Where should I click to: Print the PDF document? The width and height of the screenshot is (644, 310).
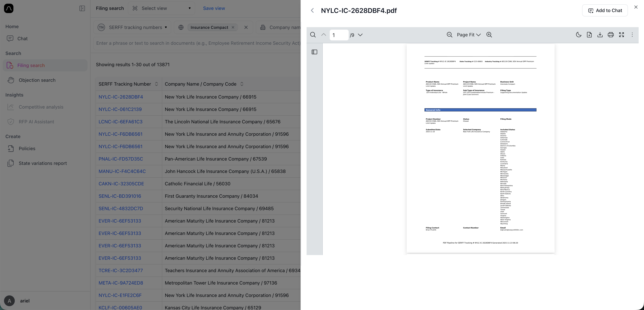click(x=611, y=35)
